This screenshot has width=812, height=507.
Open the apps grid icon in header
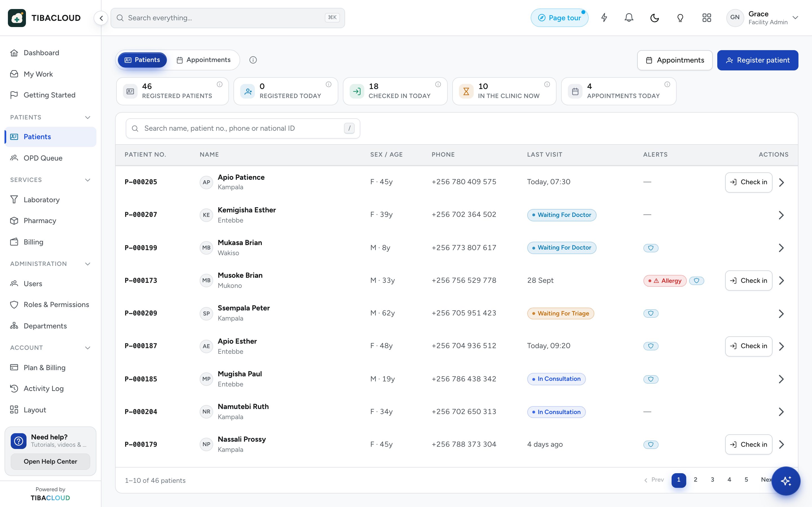point(707,18)
